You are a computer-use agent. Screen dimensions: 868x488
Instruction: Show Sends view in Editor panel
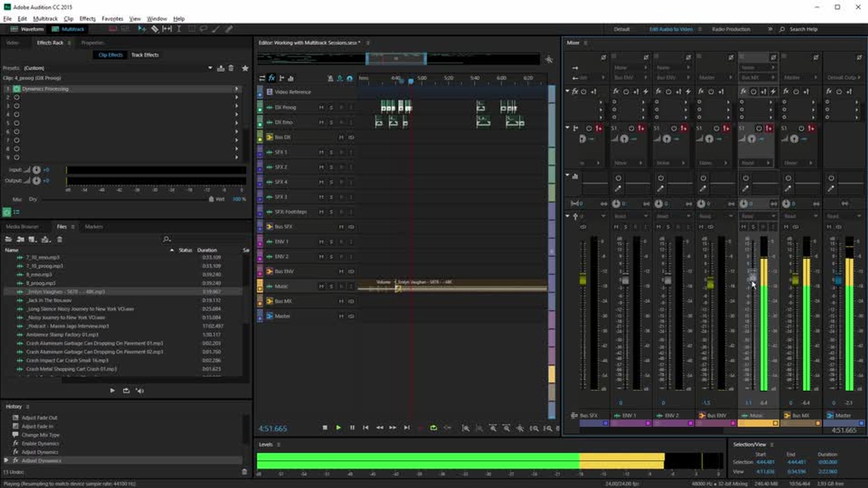point(282,78)
